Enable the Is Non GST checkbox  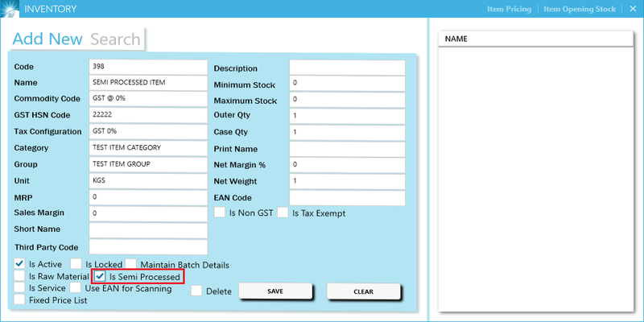[220, 213]
